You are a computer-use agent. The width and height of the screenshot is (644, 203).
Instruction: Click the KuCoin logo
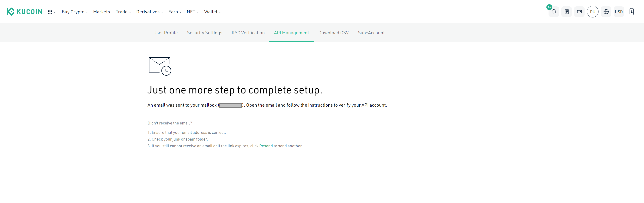pyautogui.click(x=24, y=12)
